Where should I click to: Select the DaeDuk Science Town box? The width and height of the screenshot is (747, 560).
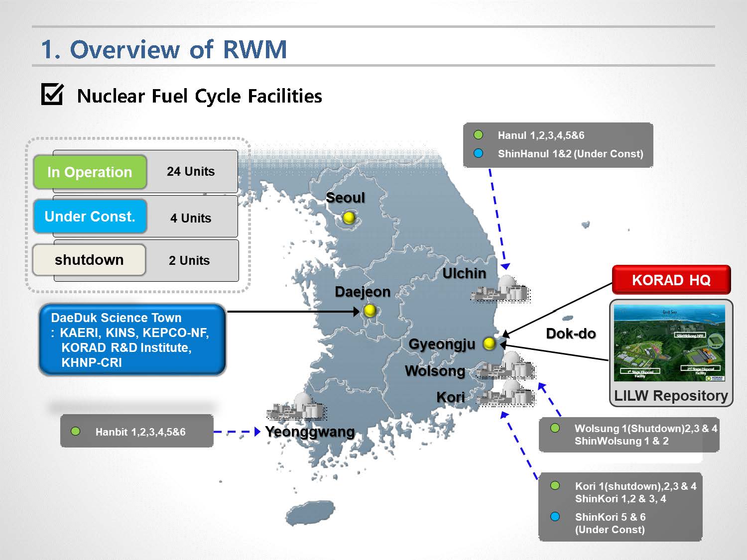(132, 340)
